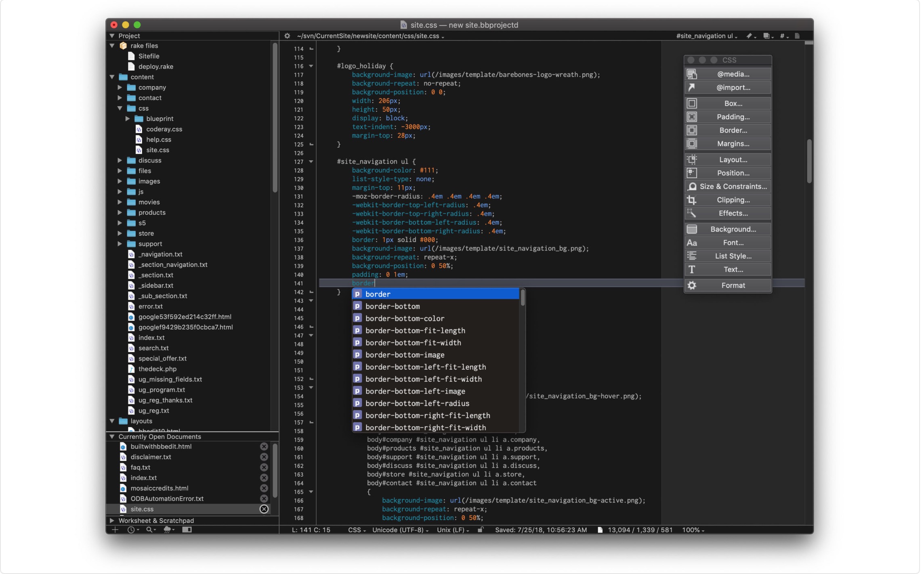Viewport: 924px width, 574px height.
Task: Choose border-bottom-left-radius completion
Action: [417, 403]
